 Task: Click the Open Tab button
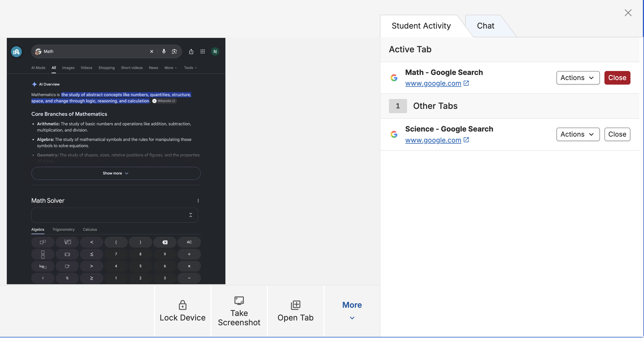[x=295, y=311]
